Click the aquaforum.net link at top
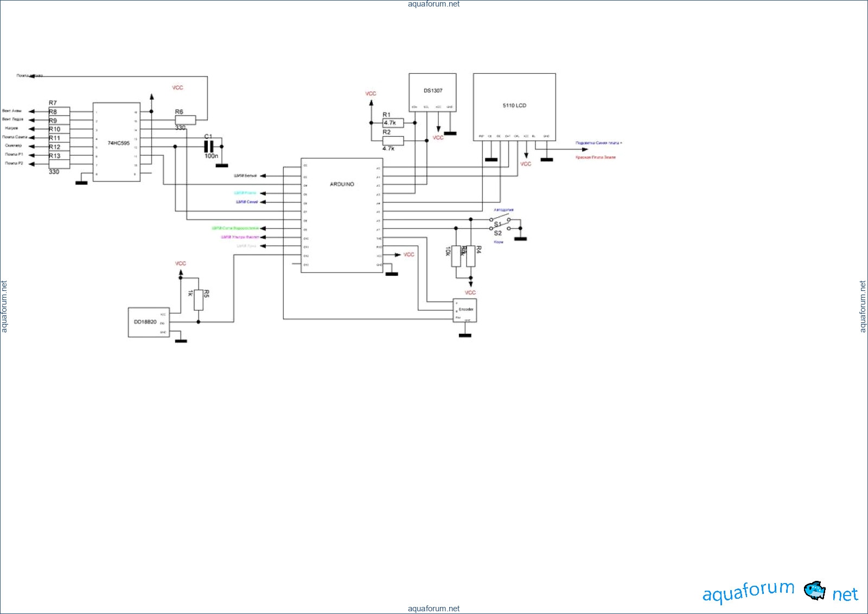Screen dimensions: 868x614 [x=433, y=4]
